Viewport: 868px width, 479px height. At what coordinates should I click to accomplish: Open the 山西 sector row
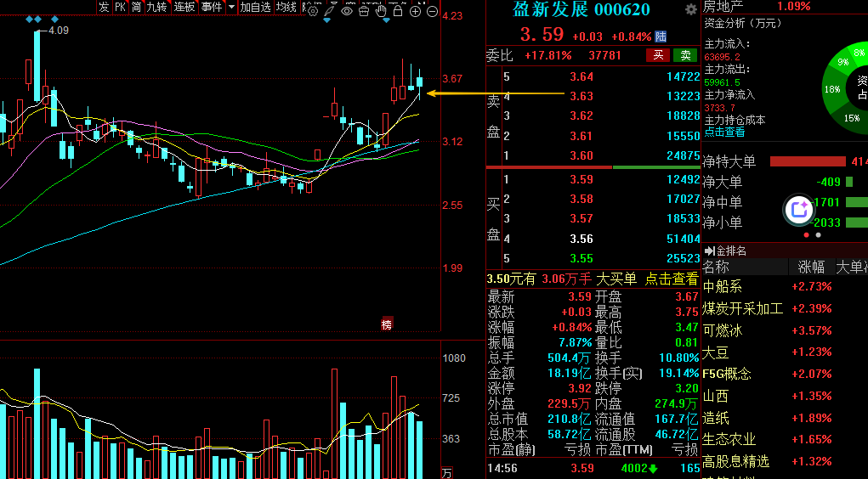(x=785, y=396)
